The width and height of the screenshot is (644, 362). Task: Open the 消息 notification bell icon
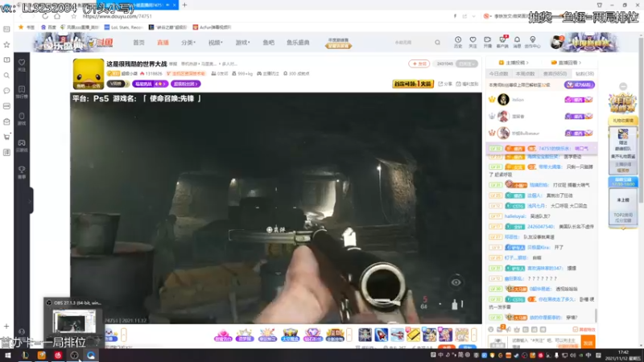517,42
